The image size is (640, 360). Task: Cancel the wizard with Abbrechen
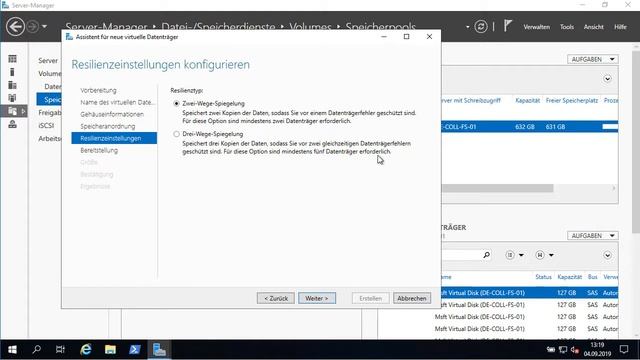tap(411, 298)
